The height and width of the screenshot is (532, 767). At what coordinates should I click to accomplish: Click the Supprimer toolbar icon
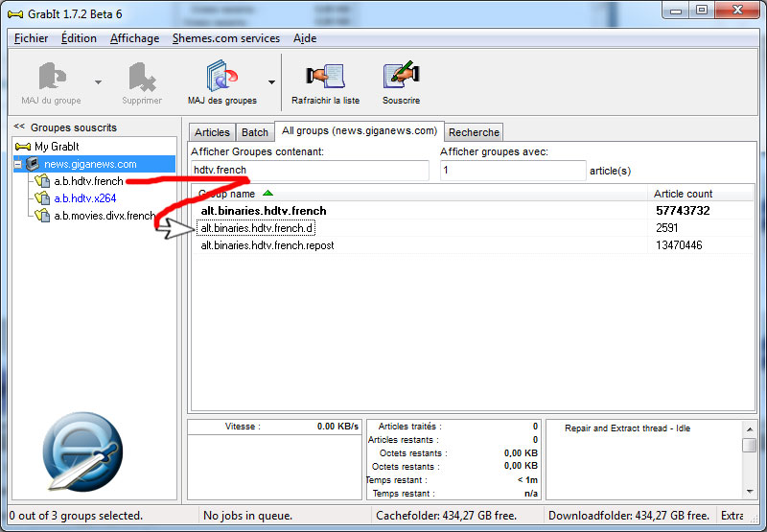(x=142, y=78)
